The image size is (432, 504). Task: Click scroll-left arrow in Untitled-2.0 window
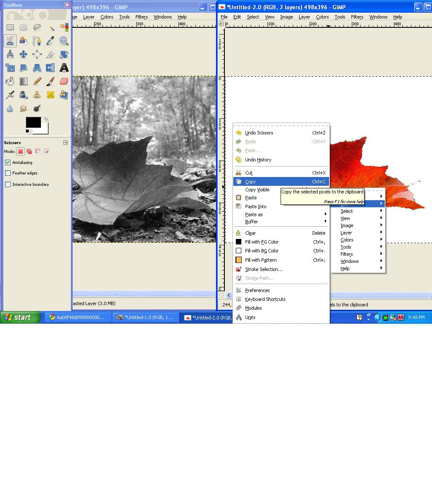[x=229, y=295]
